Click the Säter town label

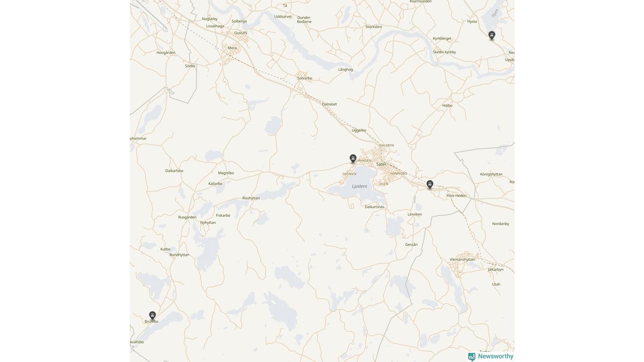pos(381,164)
